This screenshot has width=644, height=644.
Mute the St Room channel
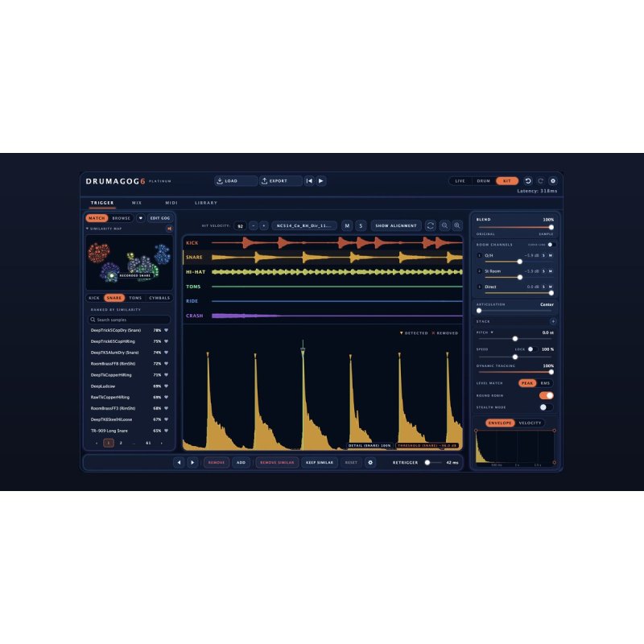point(551,271)
